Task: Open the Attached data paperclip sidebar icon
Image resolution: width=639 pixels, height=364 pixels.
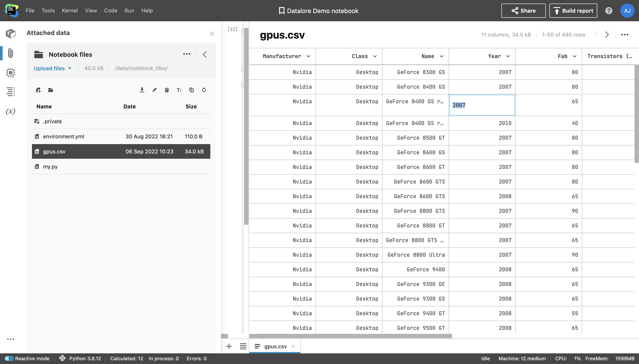Action: (x=10, y=53)
